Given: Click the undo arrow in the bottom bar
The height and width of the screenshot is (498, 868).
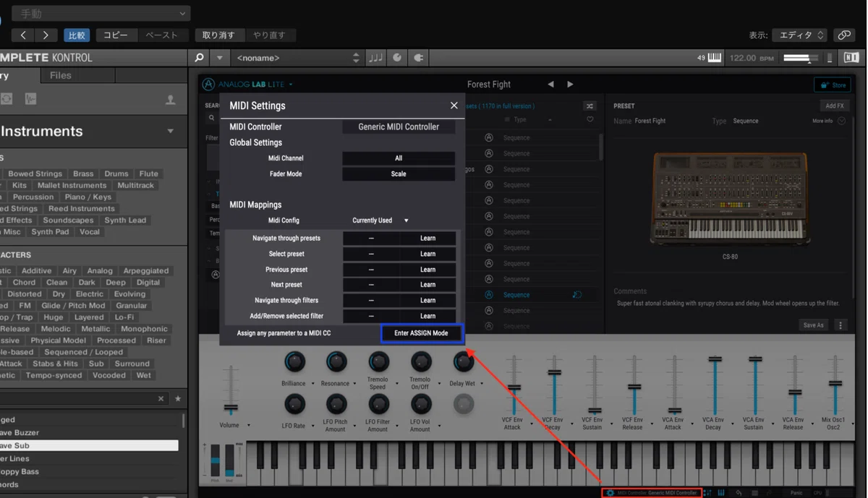Looking at the screenshot, I should (x=739, y=493).
